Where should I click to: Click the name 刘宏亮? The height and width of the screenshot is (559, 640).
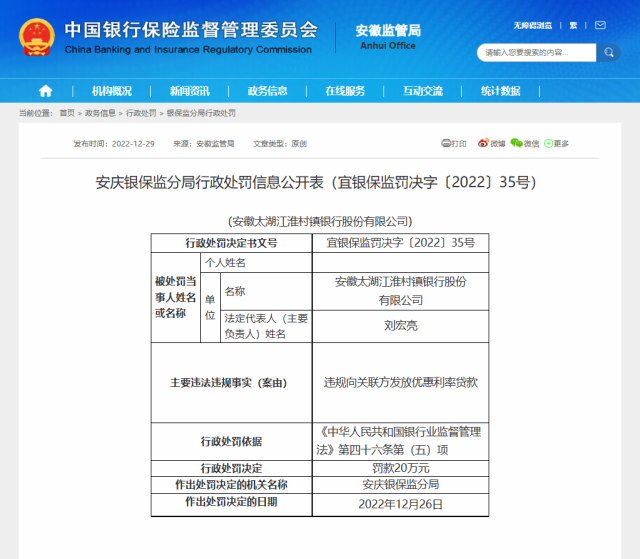[x=400, y=326]
